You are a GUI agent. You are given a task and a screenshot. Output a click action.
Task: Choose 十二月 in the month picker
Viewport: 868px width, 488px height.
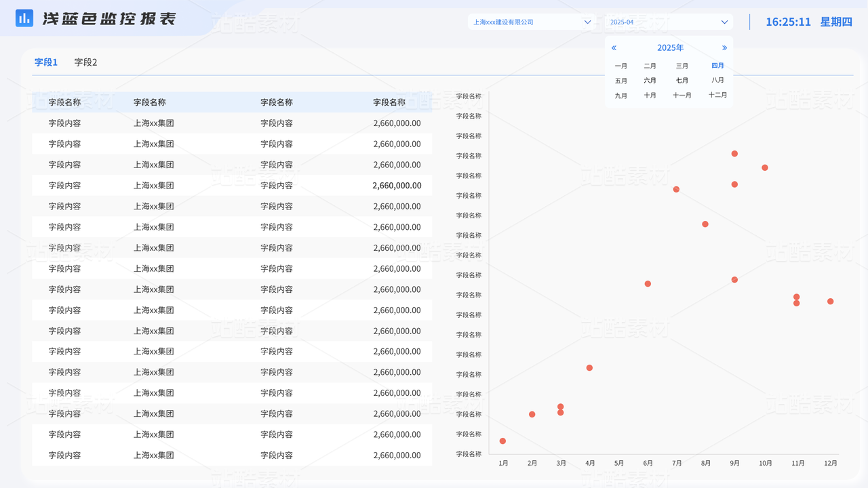(x=717, y=95)
